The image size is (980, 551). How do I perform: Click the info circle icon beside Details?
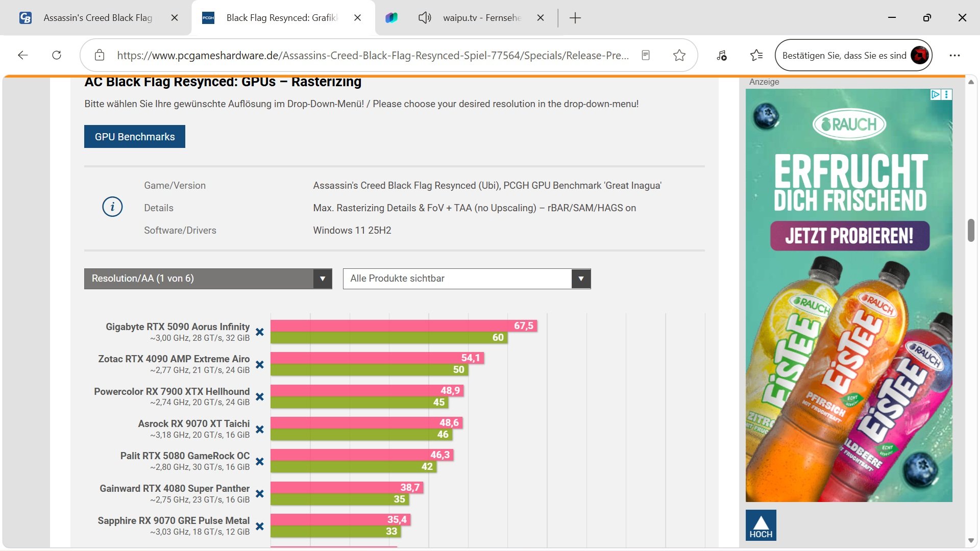pos(112,207)
